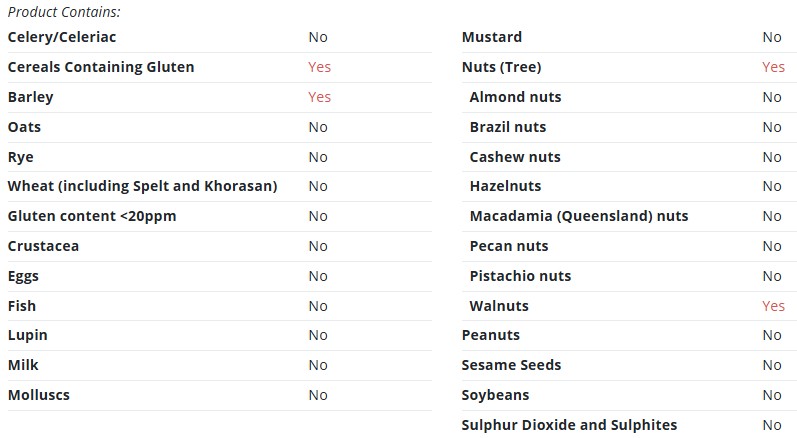Select Wheat (including Spelt and Khorasan) text

tap(142, 186)
